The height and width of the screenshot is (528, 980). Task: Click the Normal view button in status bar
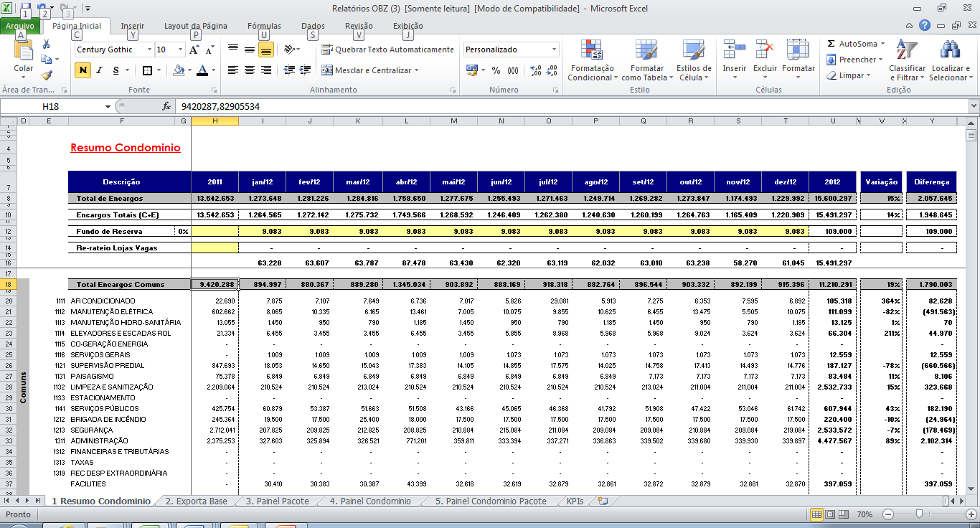pos(816,514)
